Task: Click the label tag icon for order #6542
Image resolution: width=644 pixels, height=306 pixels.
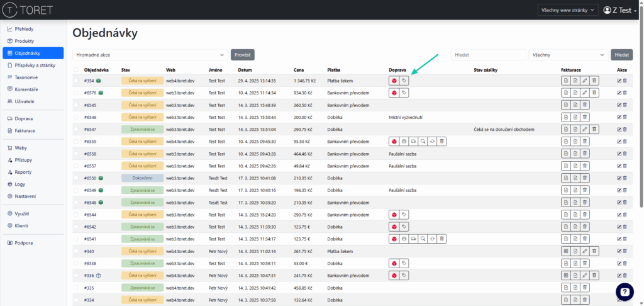Action: coord(404,227)
